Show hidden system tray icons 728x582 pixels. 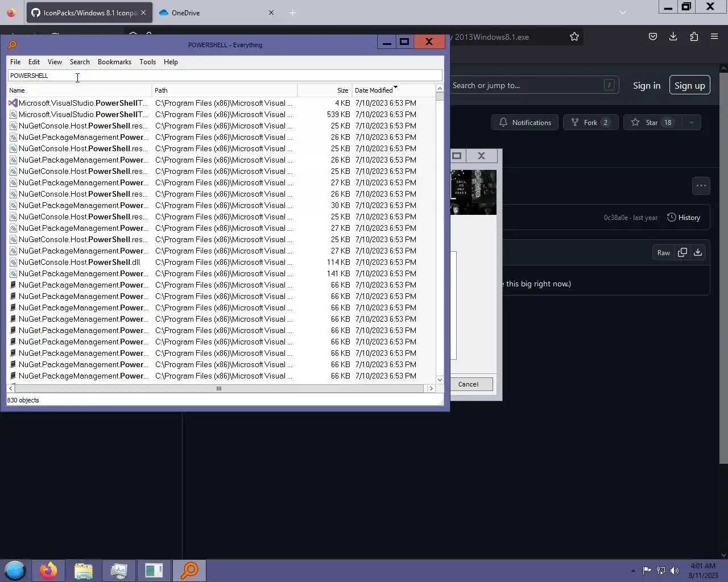[x=633, y=571]
